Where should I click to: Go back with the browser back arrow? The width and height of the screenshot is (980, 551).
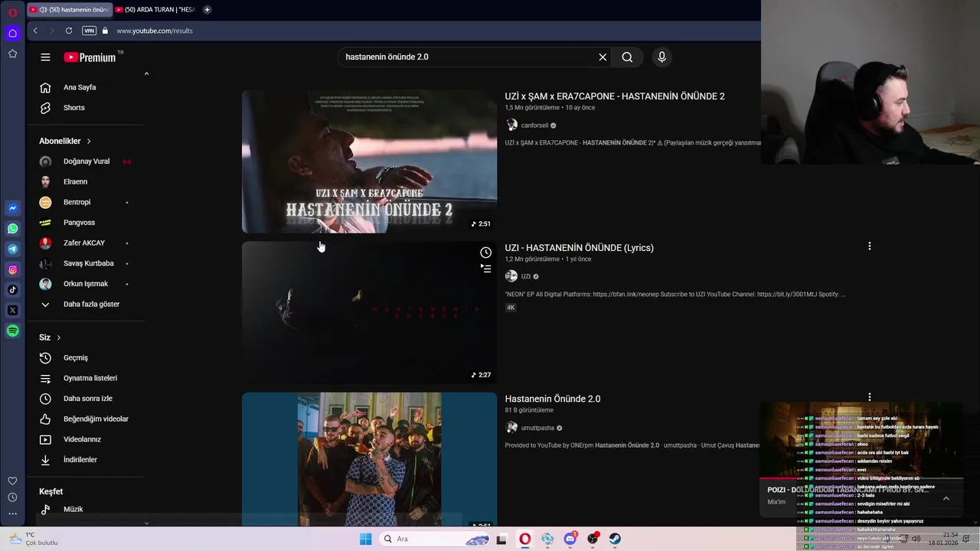[x=35, y=31]
